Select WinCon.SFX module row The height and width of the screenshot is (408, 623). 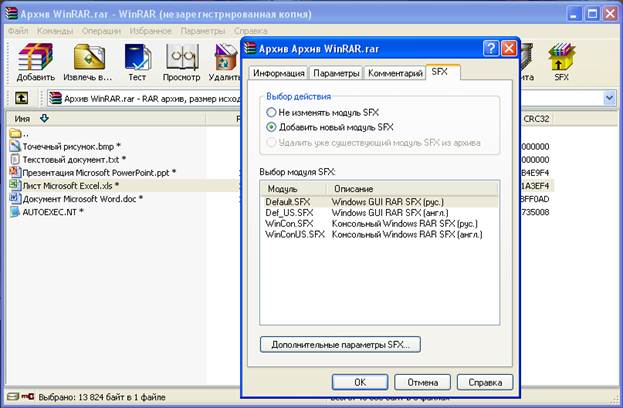pos(379,223)
